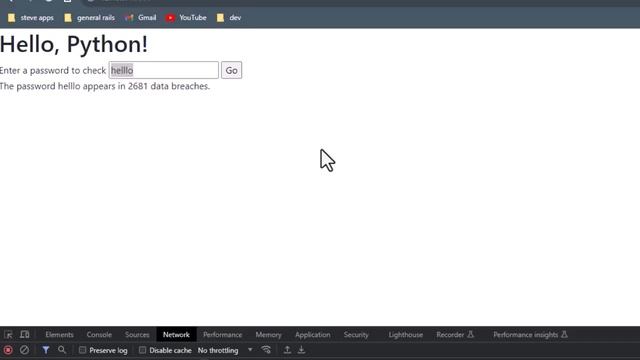The image size is (640, 360).
Task: Switch to the Performance insights tab
Action: click(530, 335)
